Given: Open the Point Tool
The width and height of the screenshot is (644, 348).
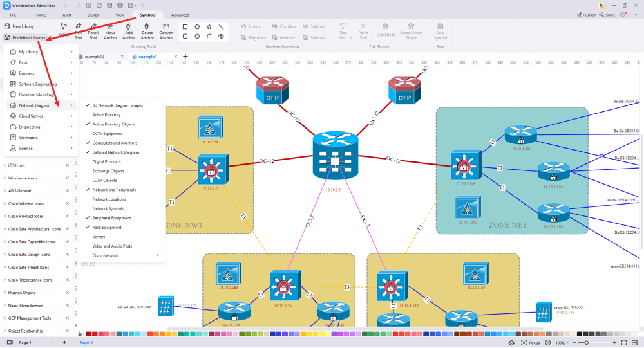Looking at the screenshot, I should coord(363,32).
